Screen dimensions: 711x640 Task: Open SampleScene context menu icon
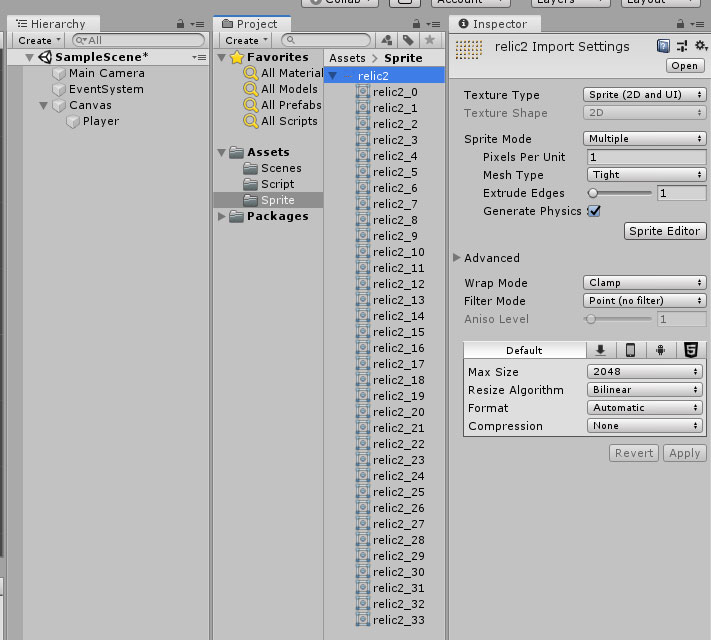pos(199,57)
